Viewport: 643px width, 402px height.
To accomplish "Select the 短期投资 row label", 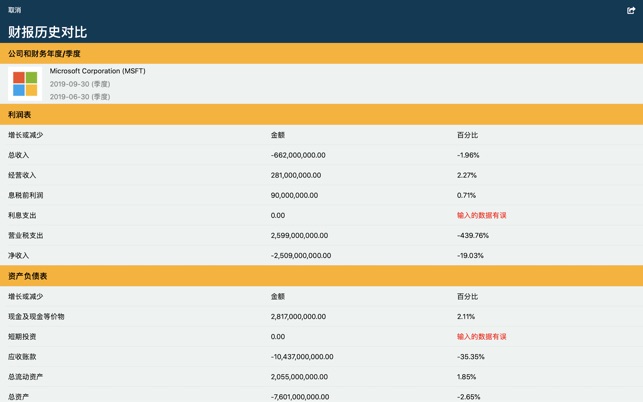I will click(22, 336).
